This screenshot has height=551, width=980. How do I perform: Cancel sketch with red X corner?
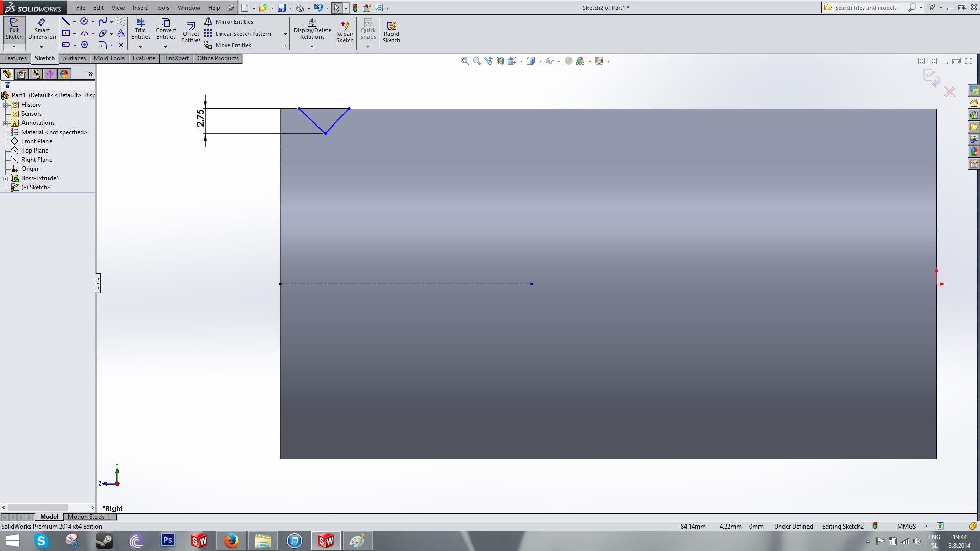tap(950, 92)
